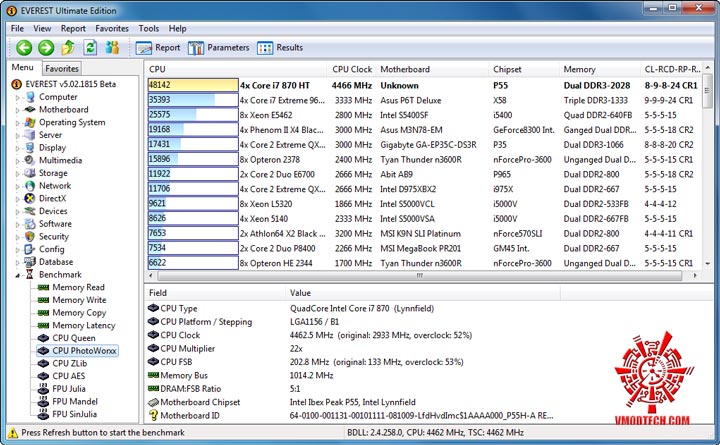The image size is (720, 445).
Task: Sort results by CPU Clock column header
Action: (x=352, y=69)
